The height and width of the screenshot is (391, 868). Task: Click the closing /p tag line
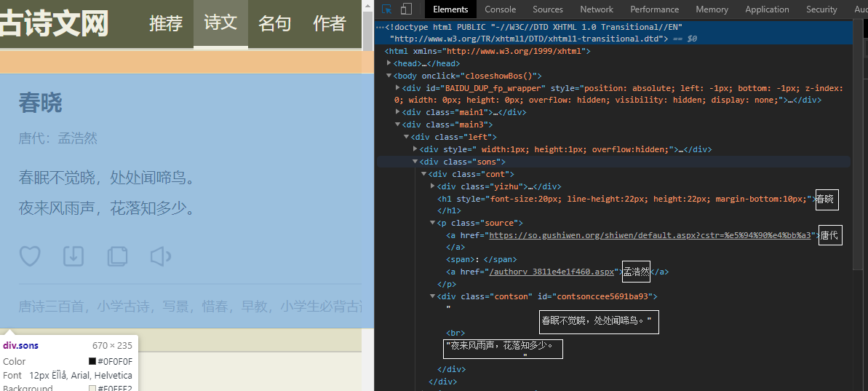pos(447,284)
